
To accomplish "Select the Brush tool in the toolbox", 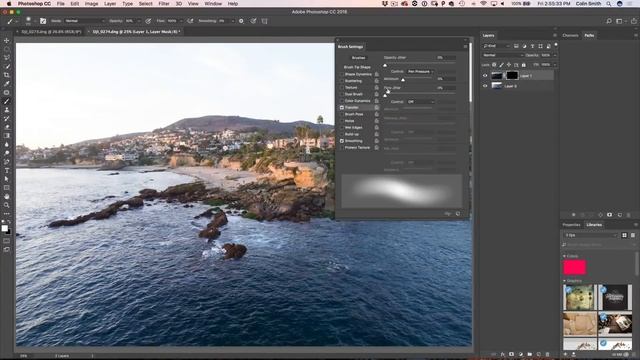I will point(7,101).
